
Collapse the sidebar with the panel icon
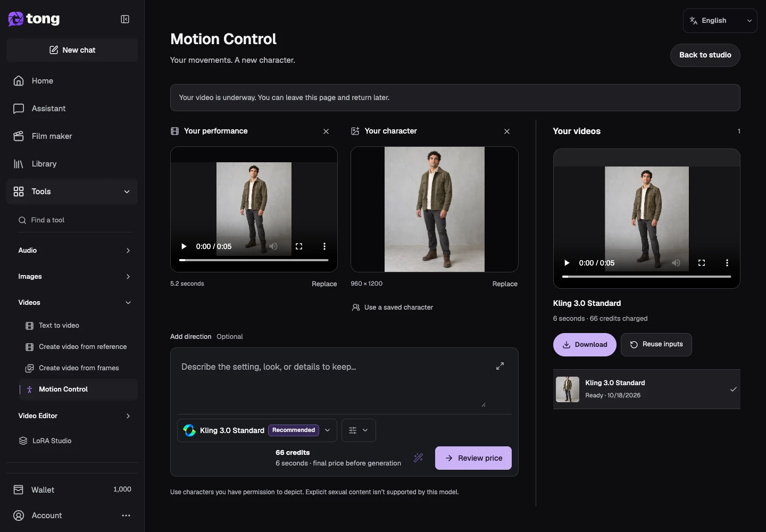[125, 19]
